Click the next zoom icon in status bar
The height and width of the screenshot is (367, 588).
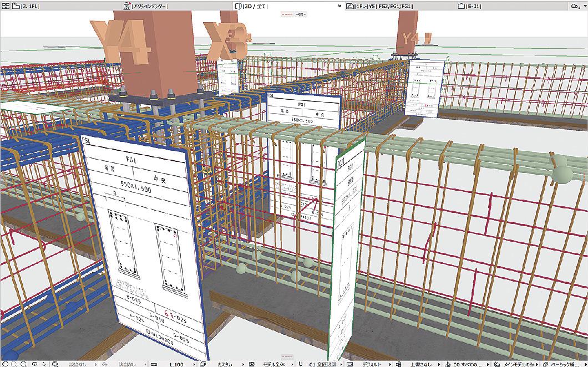(x=13, y=364)
